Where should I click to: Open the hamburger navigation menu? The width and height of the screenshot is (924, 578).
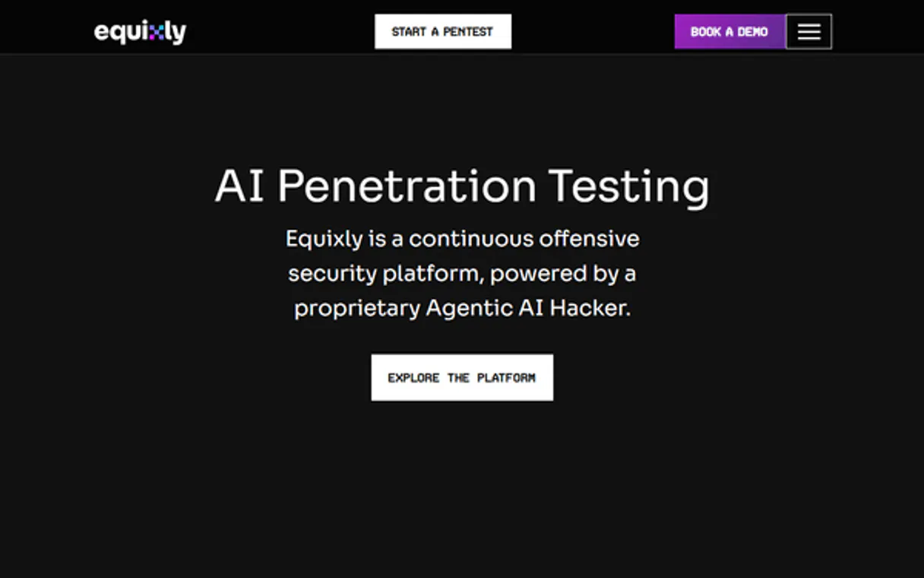[x=808, y=32]
